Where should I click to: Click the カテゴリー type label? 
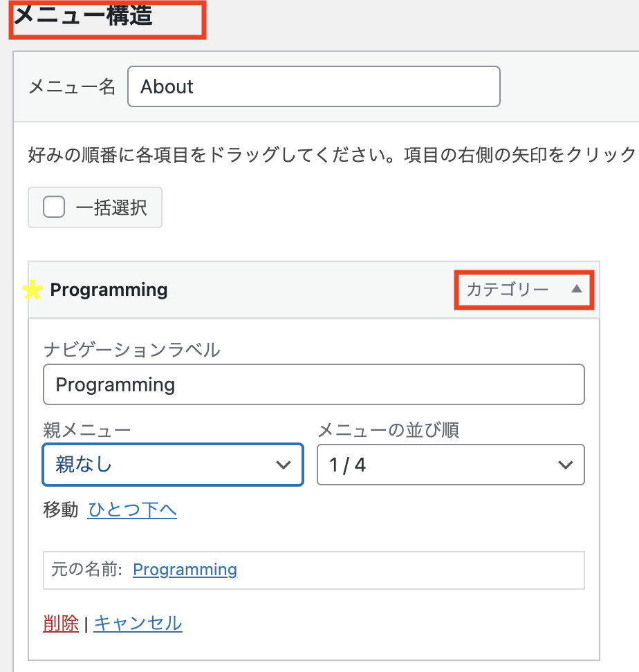(x=507, y=290)
